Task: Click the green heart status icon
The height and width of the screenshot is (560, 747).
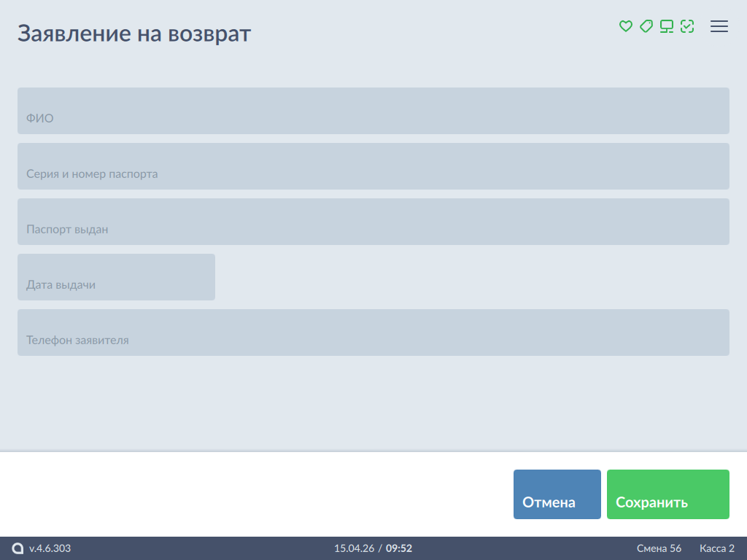Action: click(625, 26)
